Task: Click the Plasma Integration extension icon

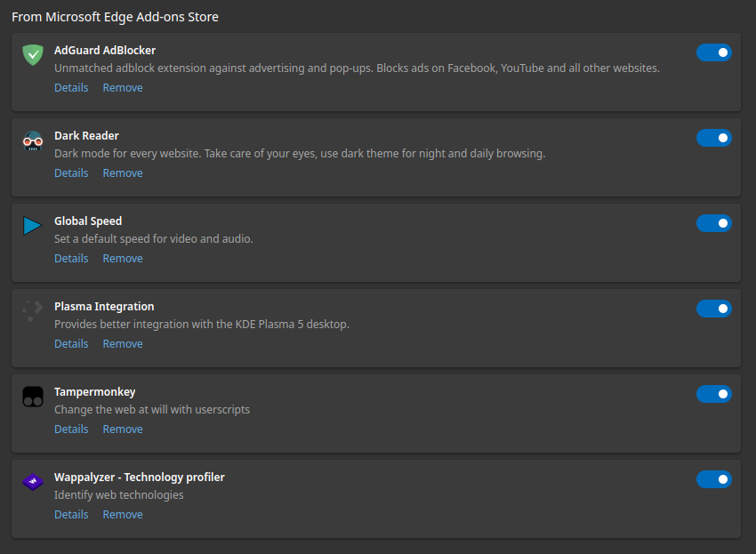Action: click(x=33, y=310)
